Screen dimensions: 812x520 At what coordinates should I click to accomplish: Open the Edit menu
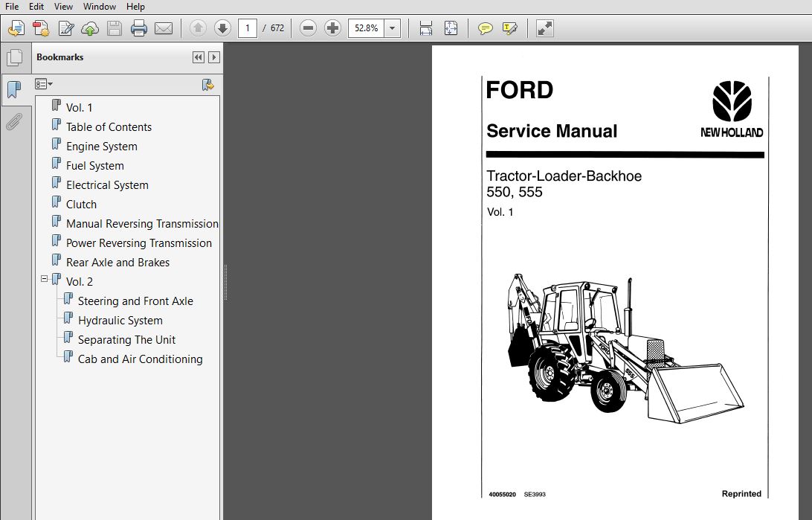click(36, 7)
